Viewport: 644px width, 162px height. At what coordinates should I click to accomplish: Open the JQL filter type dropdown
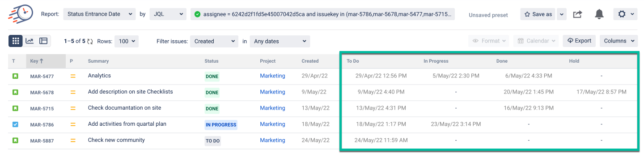[168, 14]
